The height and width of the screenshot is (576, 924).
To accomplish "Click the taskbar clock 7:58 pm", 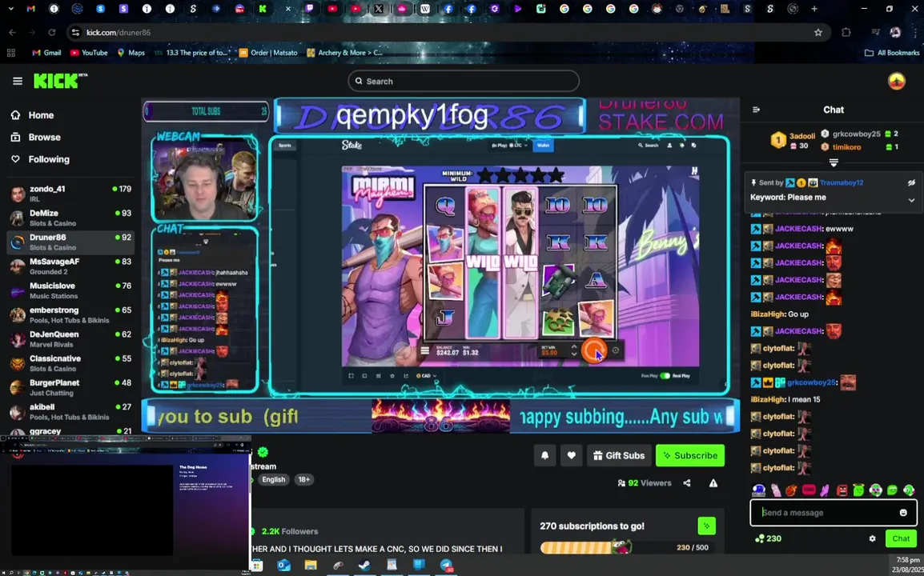I will tap(908, 559).
